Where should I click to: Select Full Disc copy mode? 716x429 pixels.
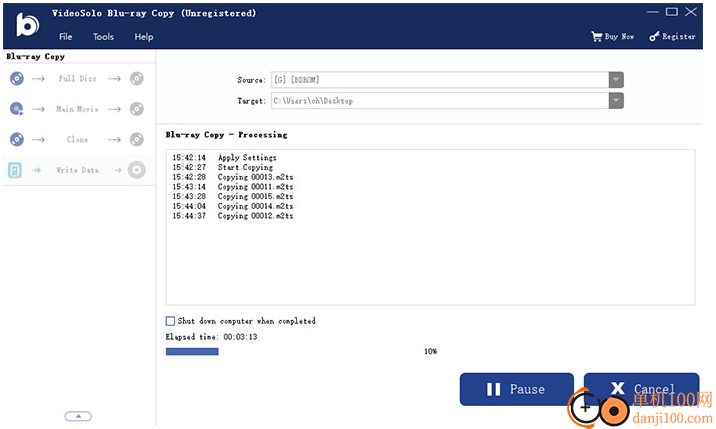[x=77, y=79]
